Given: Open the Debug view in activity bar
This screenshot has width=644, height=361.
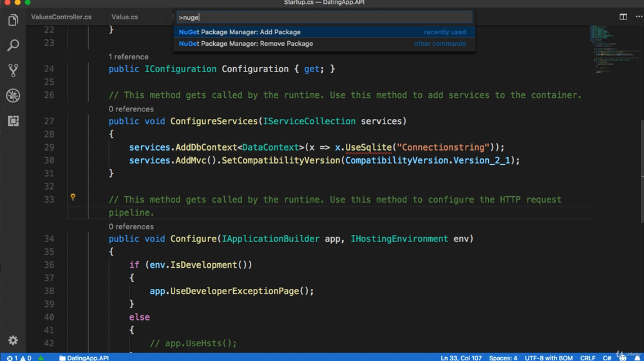Looking at the screenshot, I should click(13, 96).
